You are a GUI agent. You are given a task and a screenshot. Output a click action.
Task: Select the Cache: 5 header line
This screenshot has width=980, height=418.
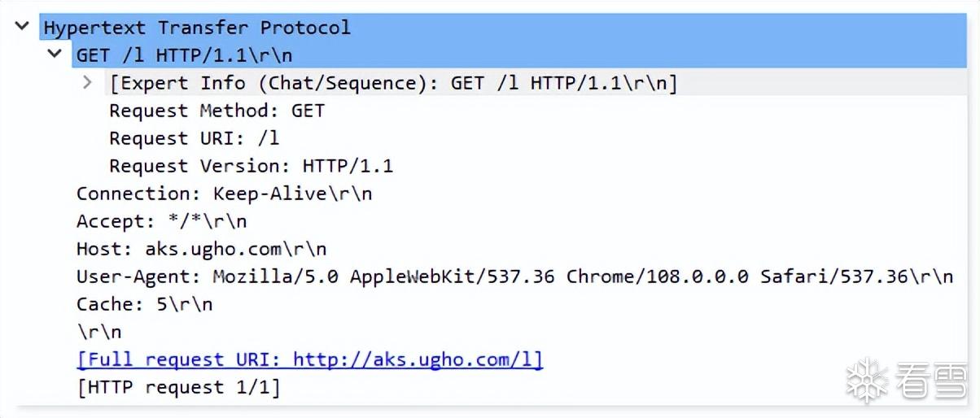[144, 304]
